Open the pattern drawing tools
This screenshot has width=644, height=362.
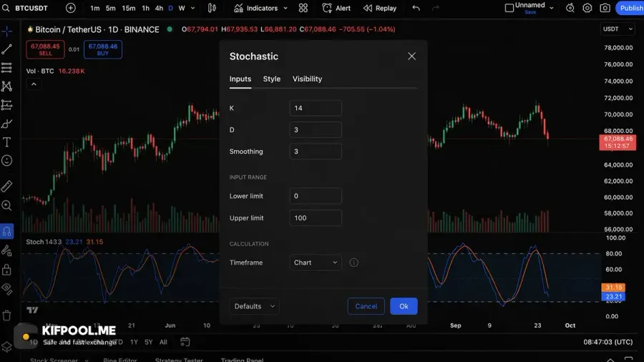point(7,86)
